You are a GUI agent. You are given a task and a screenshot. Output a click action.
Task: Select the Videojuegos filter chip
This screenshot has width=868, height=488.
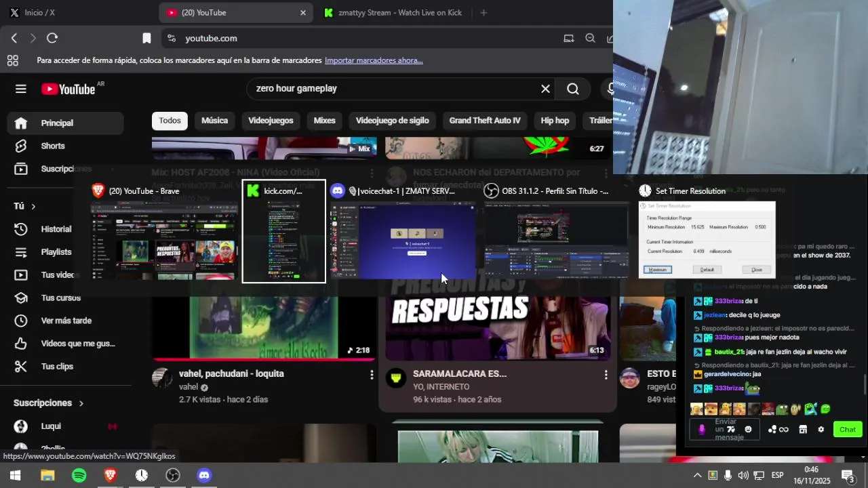pos(271,121)
